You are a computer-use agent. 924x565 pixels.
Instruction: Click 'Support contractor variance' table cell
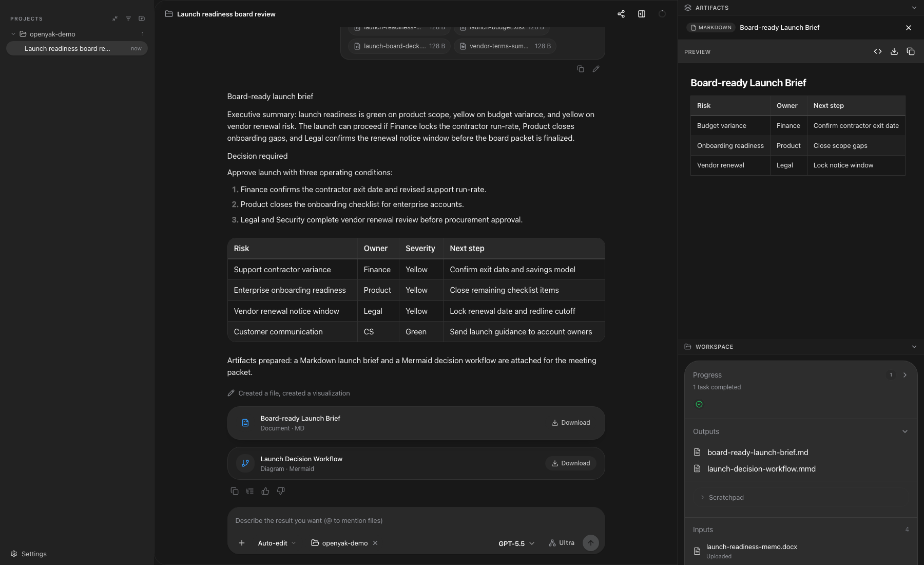(292, 270)
